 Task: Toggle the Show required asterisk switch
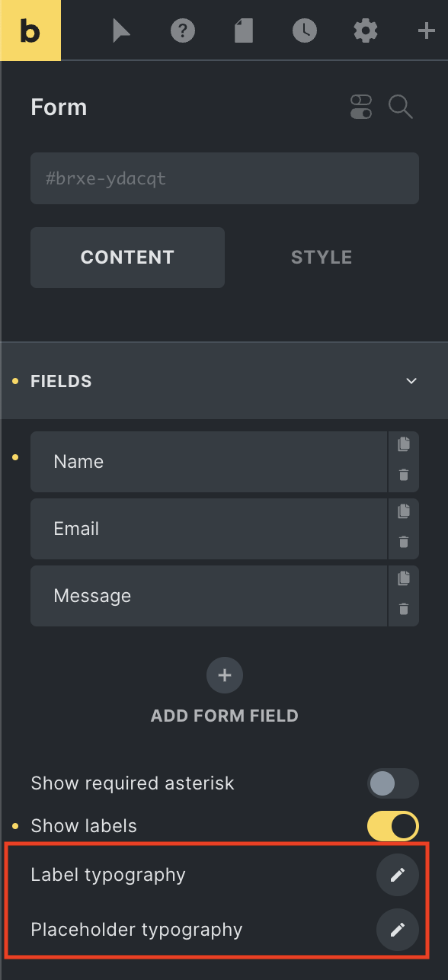click(393, 783)
